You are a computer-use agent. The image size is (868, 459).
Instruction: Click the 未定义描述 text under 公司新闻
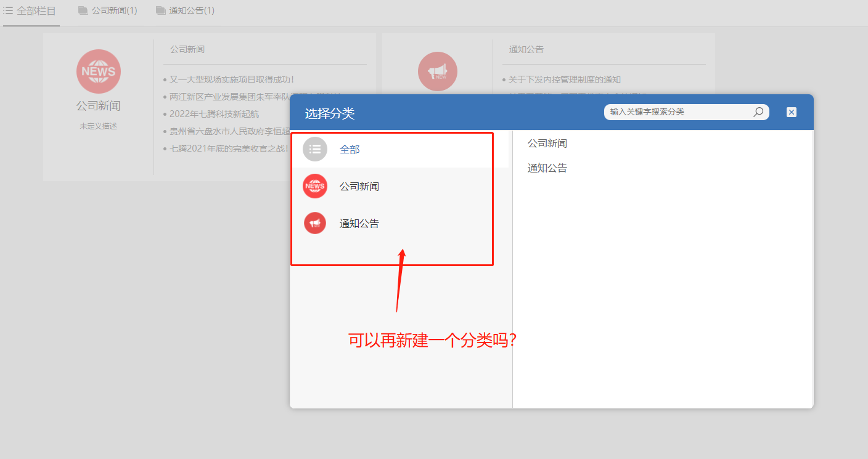[98, 126]
